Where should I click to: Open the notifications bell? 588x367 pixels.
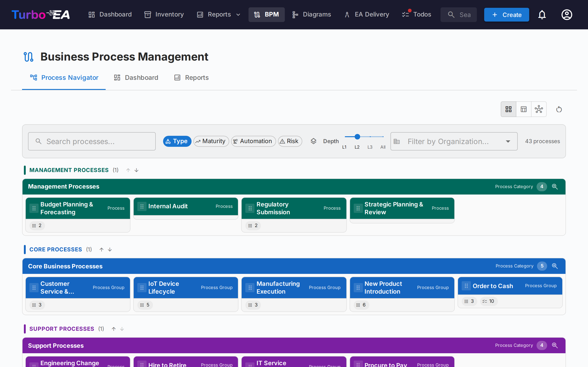[x=542, y=14]
